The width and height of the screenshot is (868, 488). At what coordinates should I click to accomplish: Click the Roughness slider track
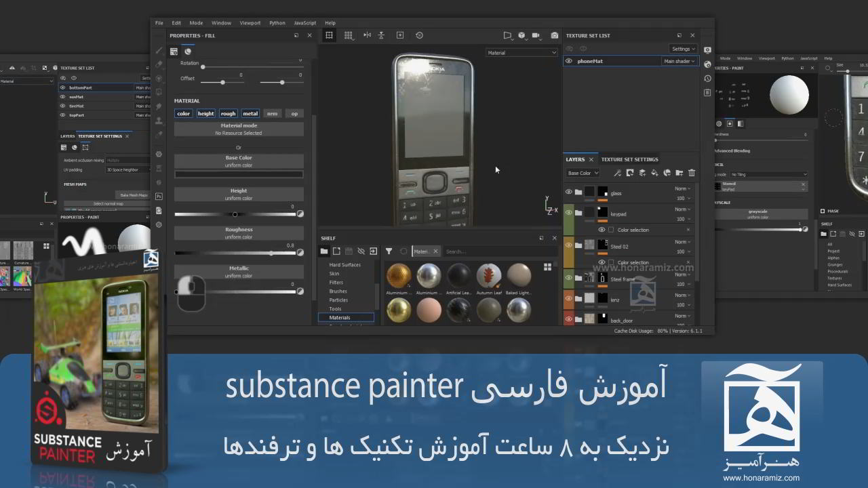coord(235,253)
